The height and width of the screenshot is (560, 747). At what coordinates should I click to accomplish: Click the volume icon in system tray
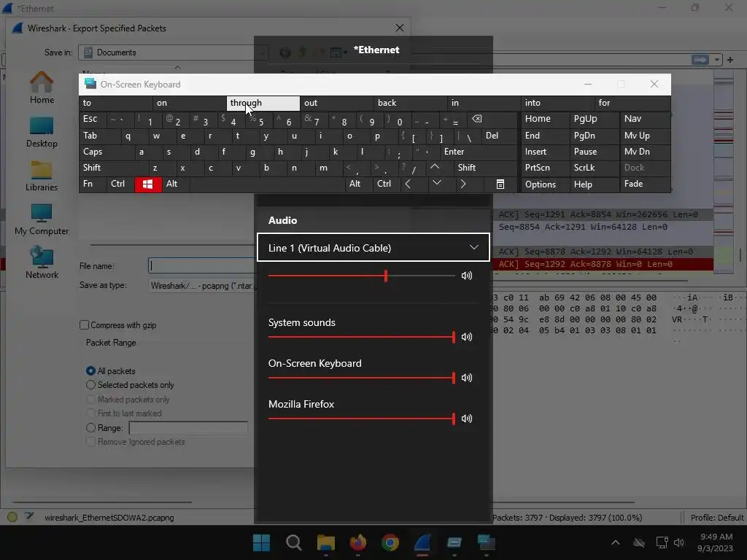679,542
